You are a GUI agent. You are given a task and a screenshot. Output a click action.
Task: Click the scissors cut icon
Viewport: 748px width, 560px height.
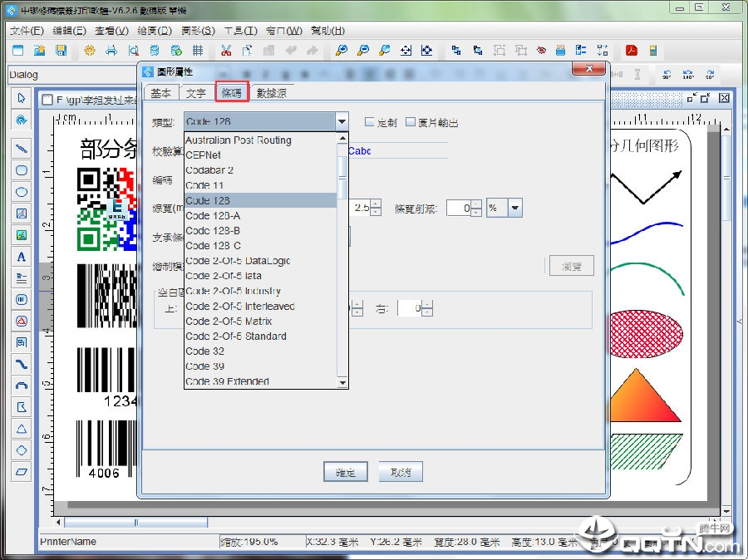226,51
